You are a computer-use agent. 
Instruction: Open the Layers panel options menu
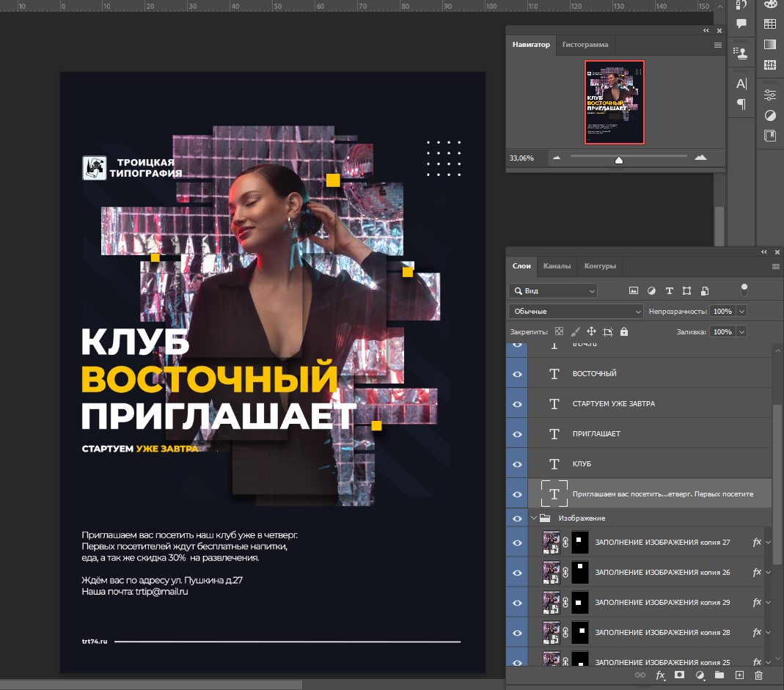[x=775, y=266]
